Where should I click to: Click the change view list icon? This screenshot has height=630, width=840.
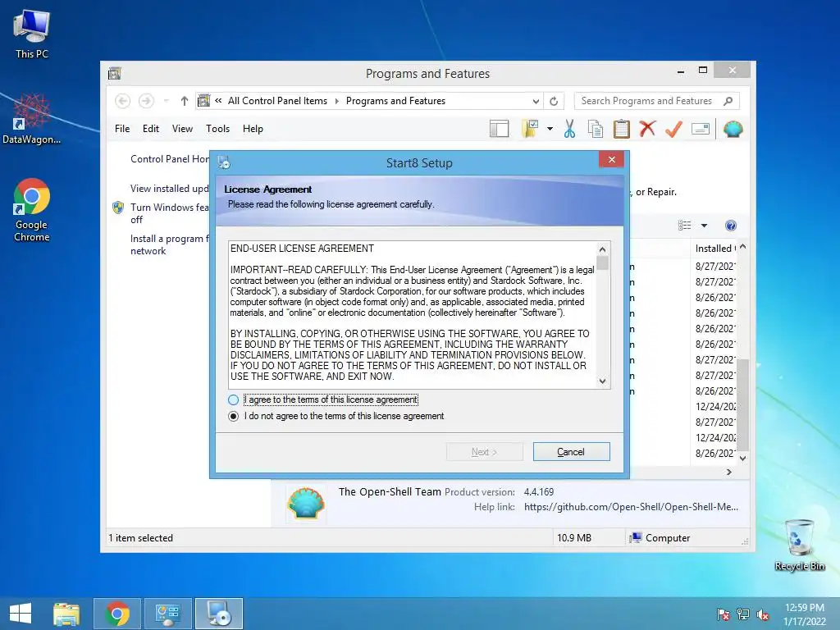(685, 226)
